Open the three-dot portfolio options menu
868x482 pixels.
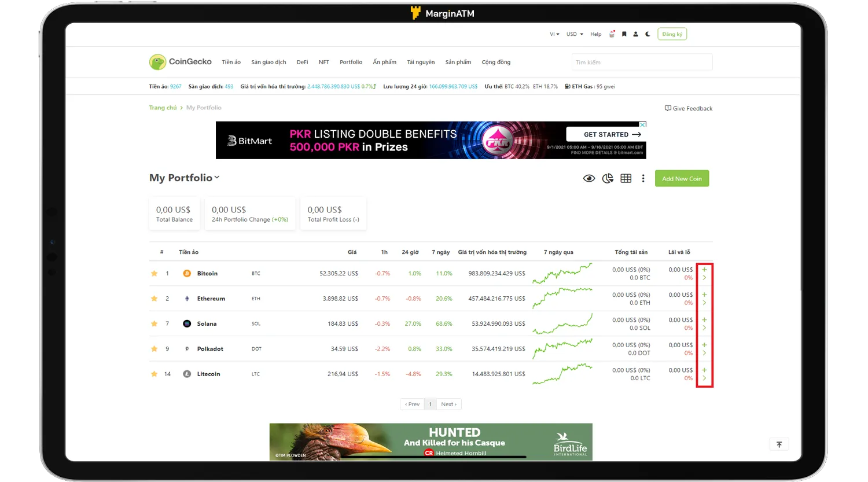643,178
